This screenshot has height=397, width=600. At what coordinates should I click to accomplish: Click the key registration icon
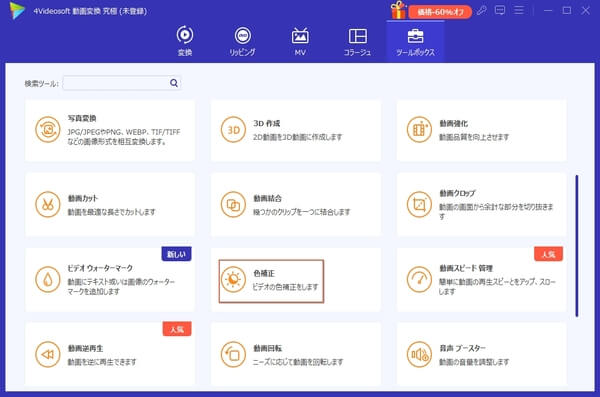(481, 10)
